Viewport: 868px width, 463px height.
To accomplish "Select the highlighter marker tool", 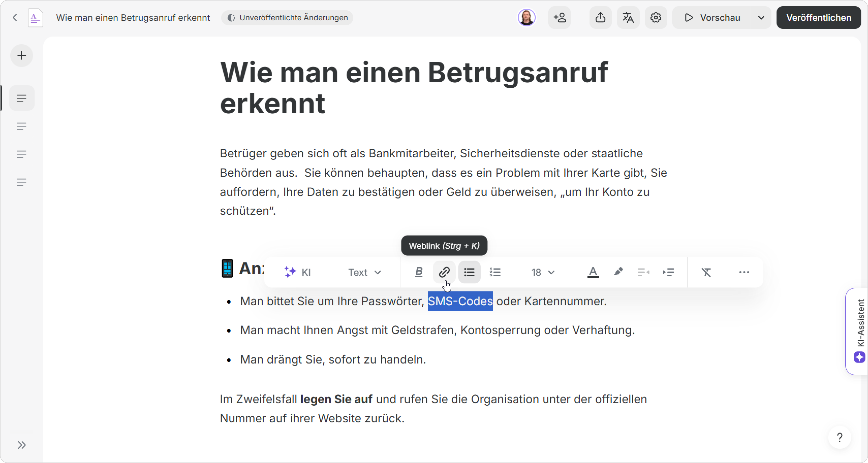I will [x=618, y=271].
